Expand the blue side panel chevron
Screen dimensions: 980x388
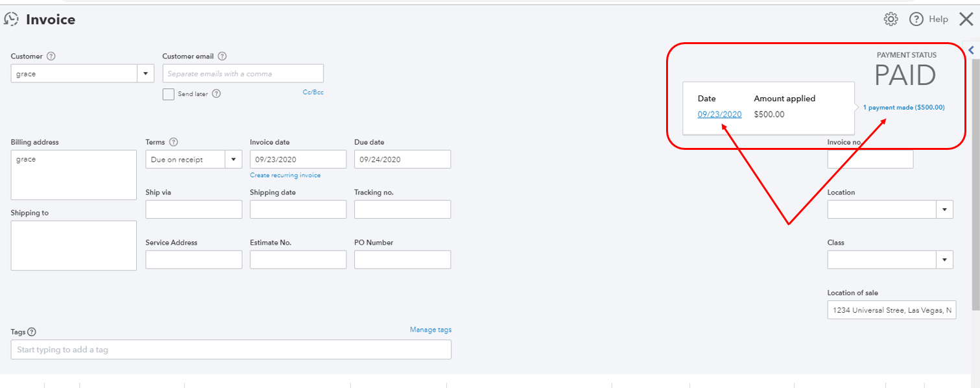pyautogui.click(x=972, y=50)
